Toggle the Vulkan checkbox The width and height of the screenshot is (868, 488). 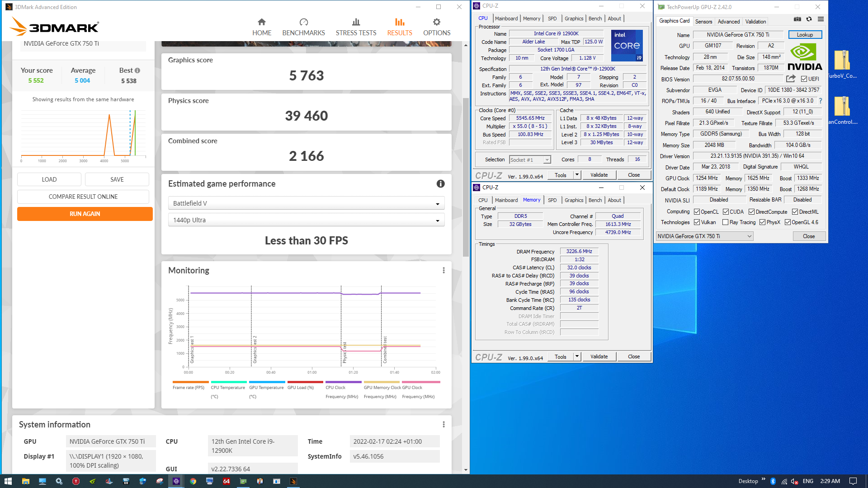point(697,222)
